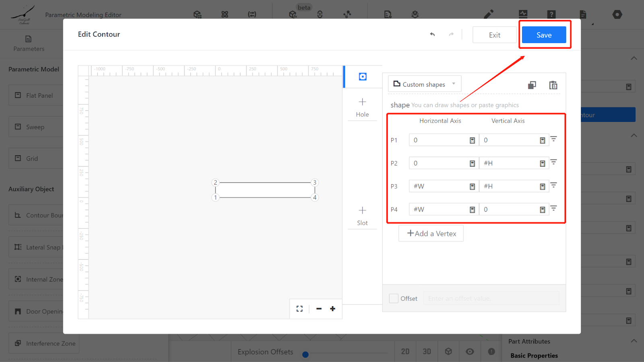Open the Custom shapes dropdown
The image size is (644, 362).
424,84
